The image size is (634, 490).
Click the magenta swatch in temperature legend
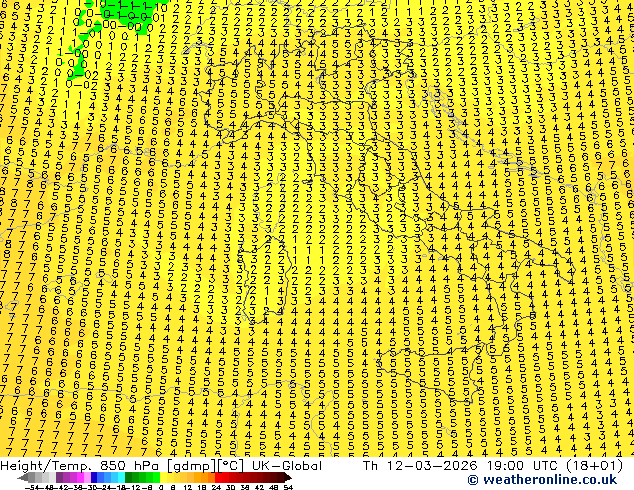point(80,477)
